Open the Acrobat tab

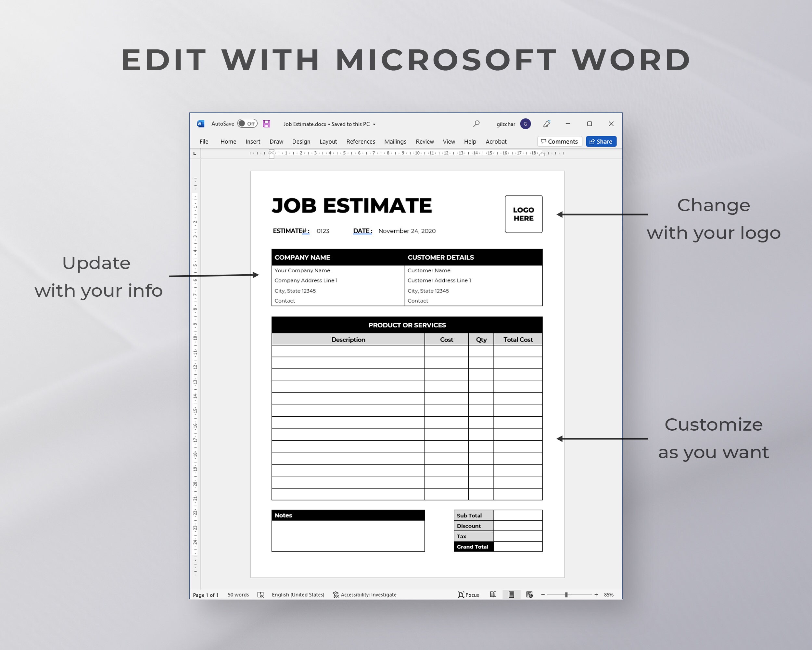[496, 141]
